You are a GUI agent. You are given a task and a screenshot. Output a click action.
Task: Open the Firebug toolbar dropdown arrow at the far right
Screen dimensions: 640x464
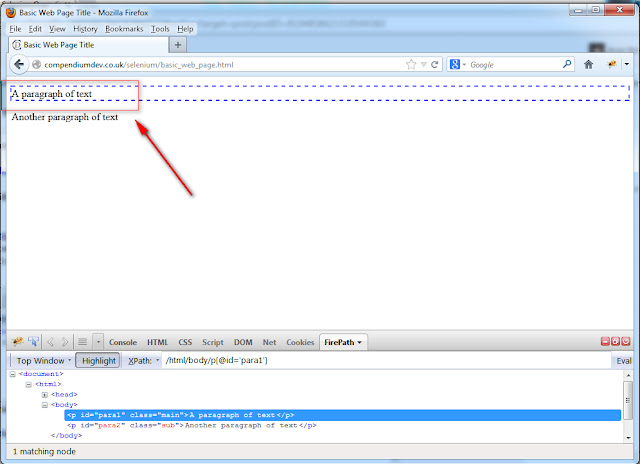627,64
